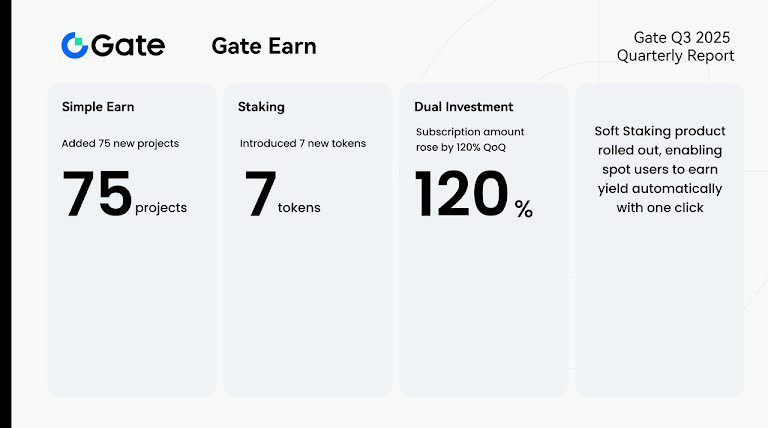This screenshot has height=428, width=768.
Task: Click the 'projects' label beside 75
Action: point(160,208)
